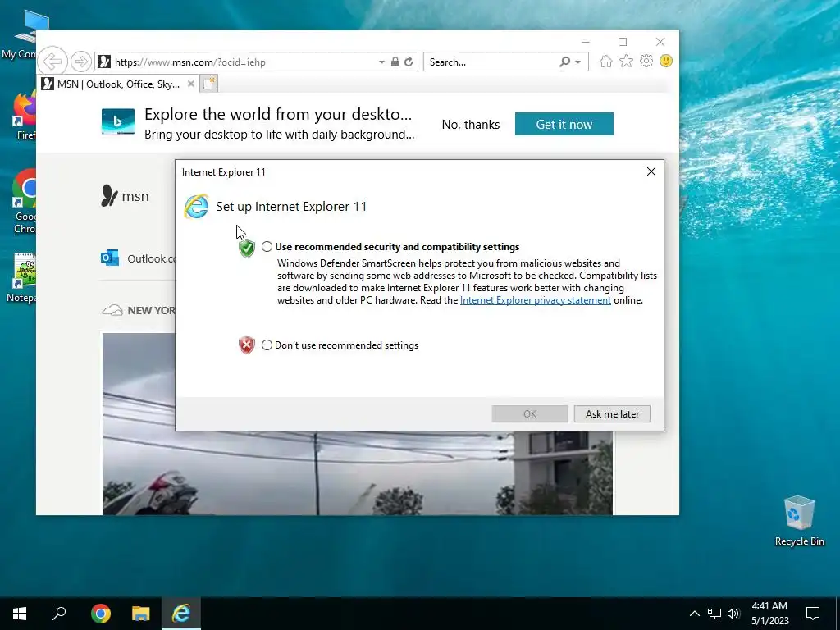Click the Outlook.com text on MSN

point(151,258)
